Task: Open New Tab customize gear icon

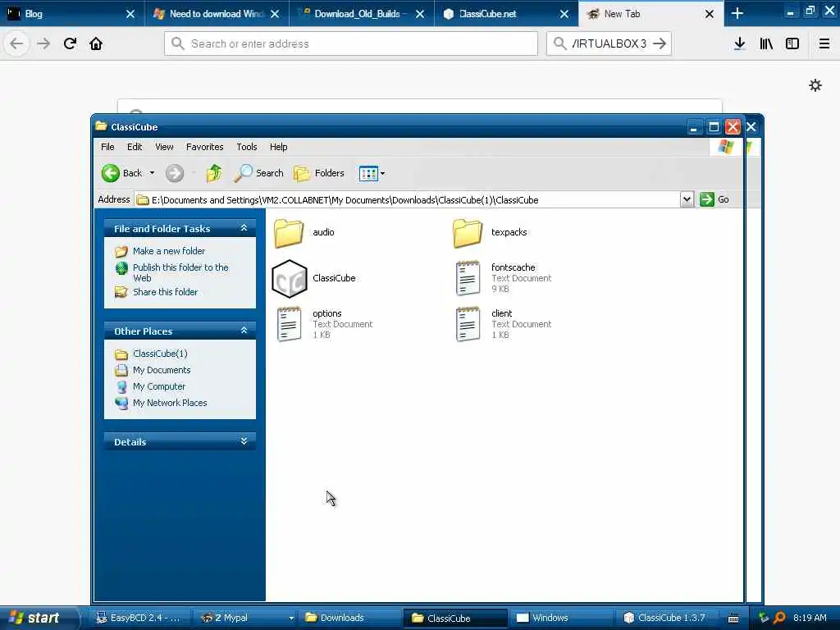Action: pos(815,85)
